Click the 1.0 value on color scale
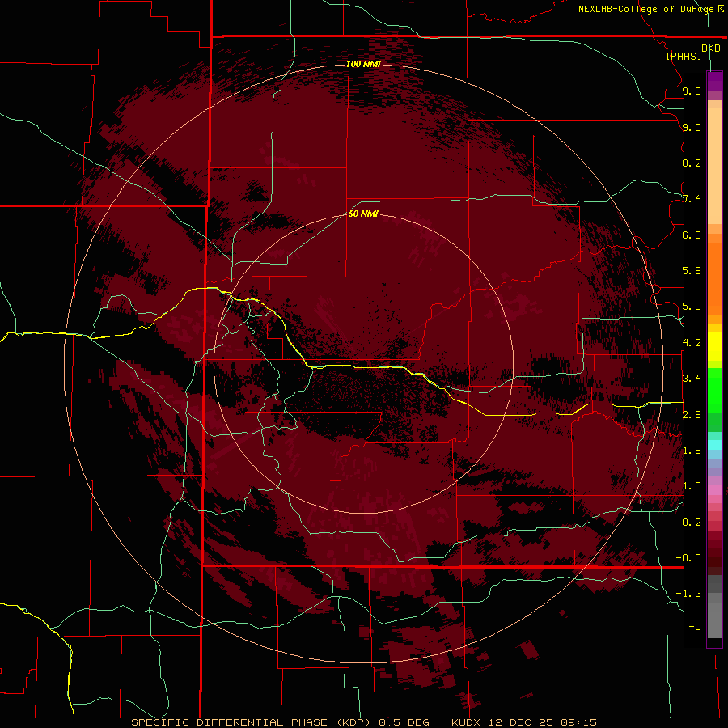This screenshot has width=728, height=728. (x=692, y=486)
